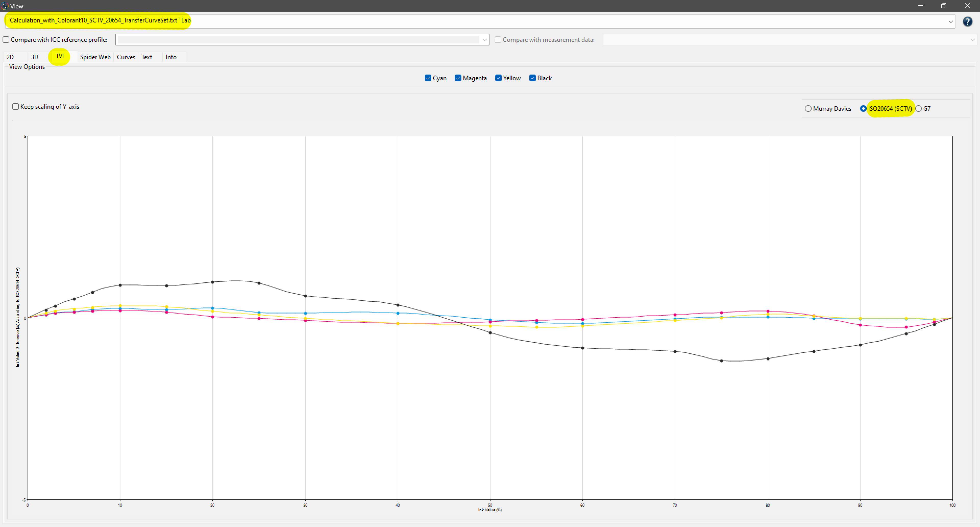Switch to the 3D tab
Viewport: 980px width, 527px height.
click(35, 57)
